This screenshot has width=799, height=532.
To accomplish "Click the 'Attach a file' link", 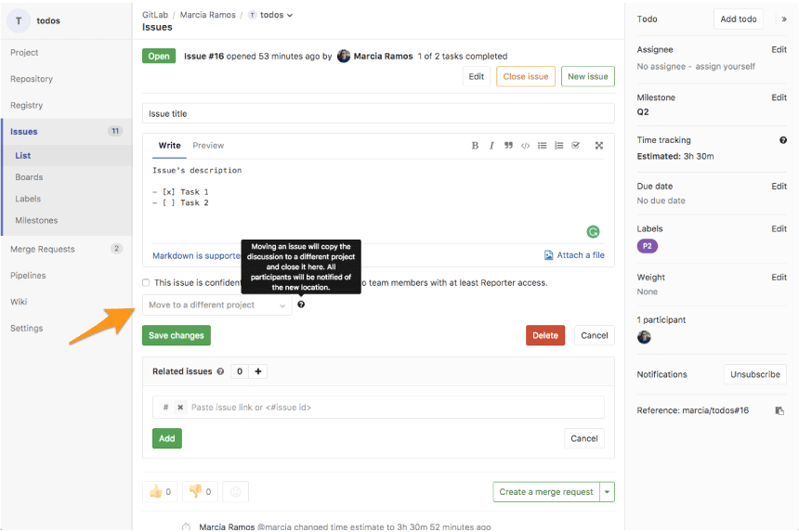I will point(574,255).
